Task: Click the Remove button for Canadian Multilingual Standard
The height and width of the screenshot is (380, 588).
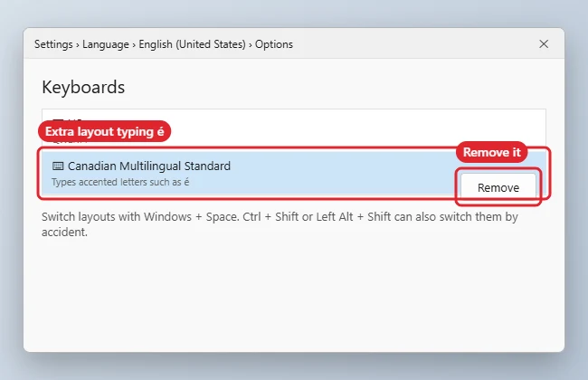Action: (x=498, y=187)
